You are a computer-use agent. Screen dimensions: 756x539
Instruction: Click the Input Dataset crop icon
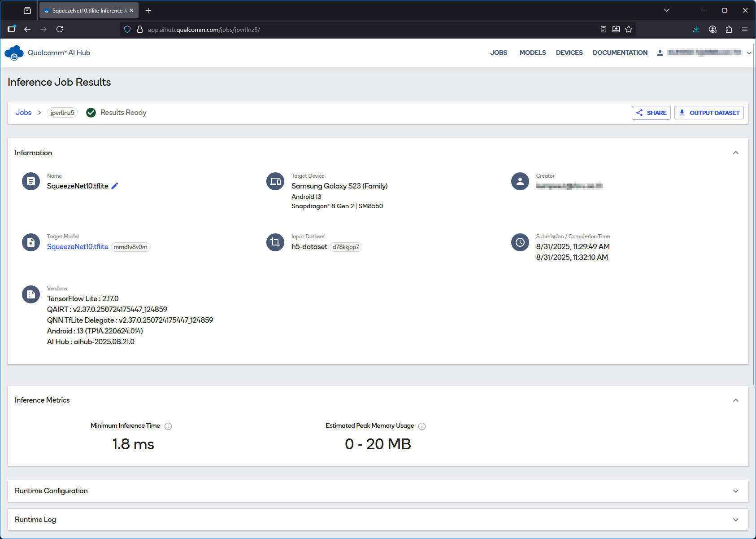275,242
